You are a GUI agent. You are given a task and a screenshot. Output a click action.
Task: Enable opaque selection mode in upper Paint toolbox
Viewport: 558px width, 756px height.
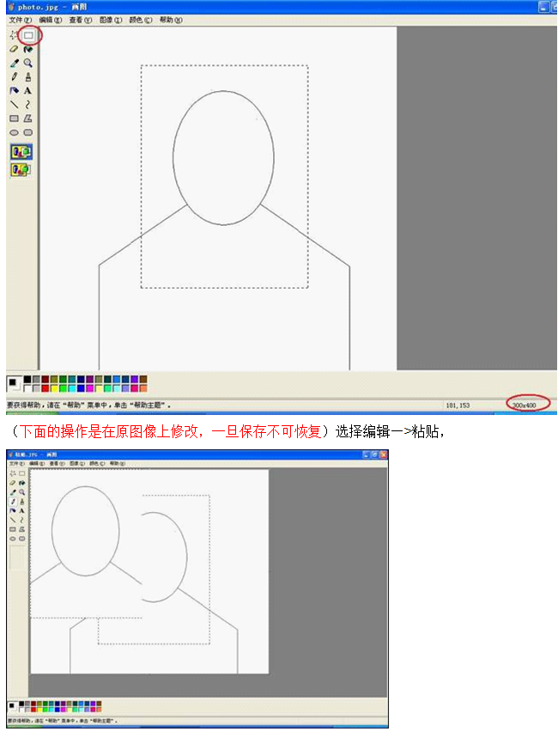pos(21,152)
